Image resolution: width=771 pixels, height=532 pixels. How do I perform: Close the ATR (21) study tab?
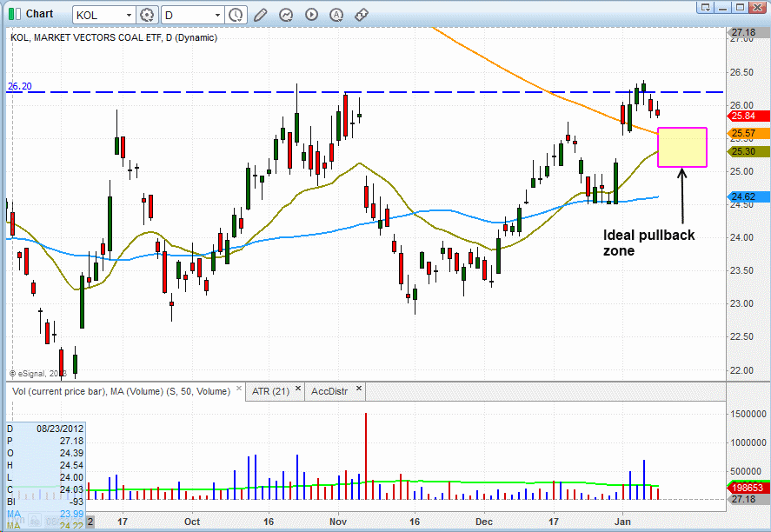297,390
